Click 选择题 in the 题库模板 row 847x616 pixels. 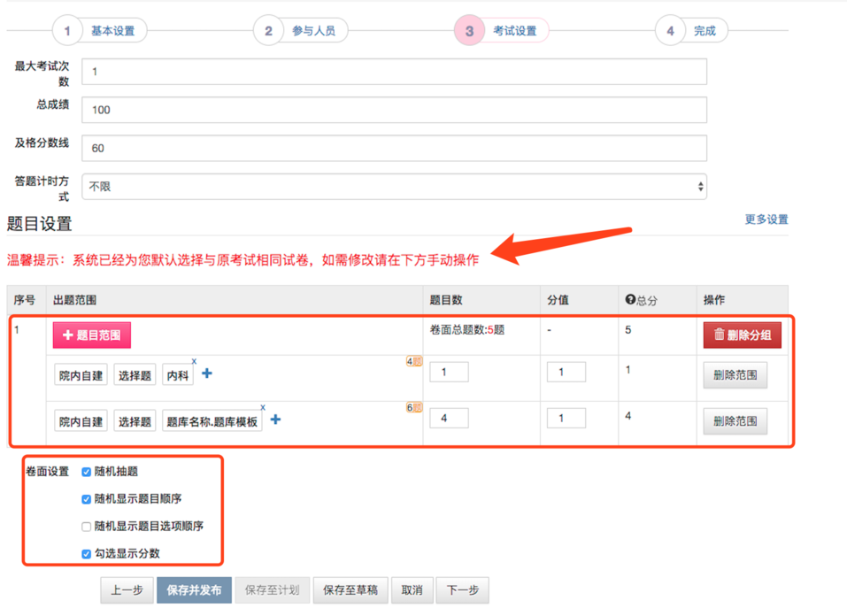point(135,421)
